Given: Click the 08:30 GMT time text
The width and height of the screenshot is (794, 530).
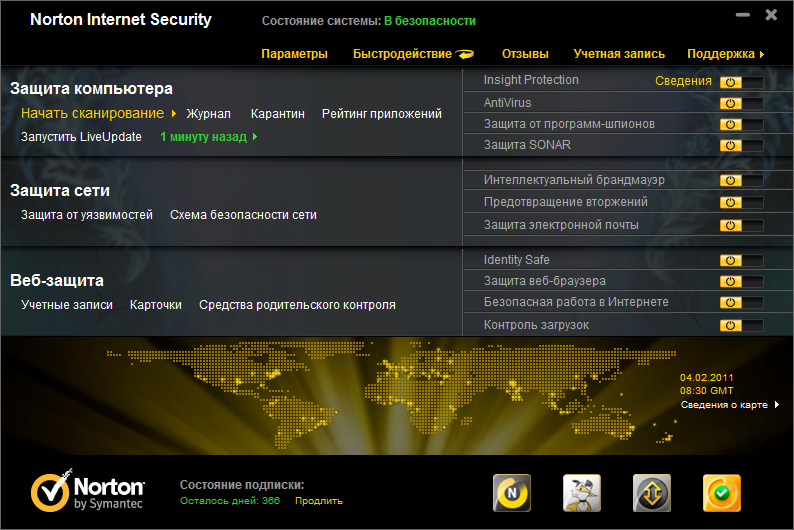Looking at the screenshot, I should click(706, 391).
